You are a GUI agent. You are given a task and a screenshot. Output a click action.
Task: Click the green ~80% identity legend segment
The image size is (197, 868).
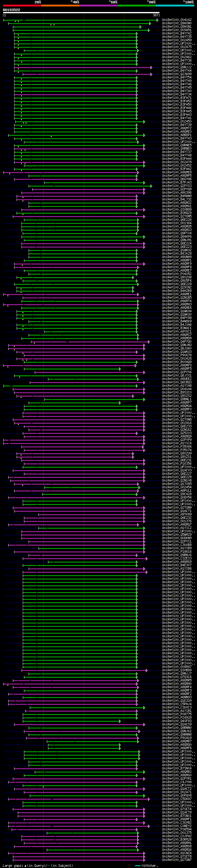point(137,6)
